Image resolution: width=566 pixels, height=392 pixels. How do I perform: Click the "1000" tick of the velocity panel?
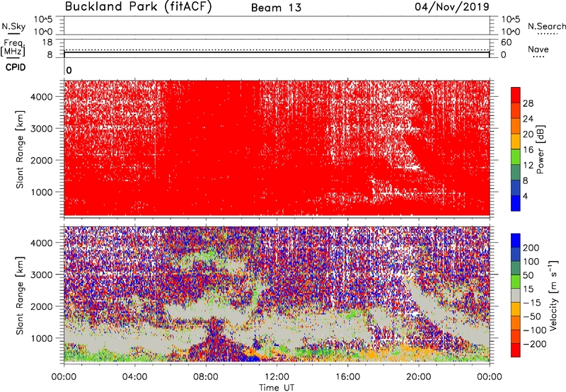42,338
